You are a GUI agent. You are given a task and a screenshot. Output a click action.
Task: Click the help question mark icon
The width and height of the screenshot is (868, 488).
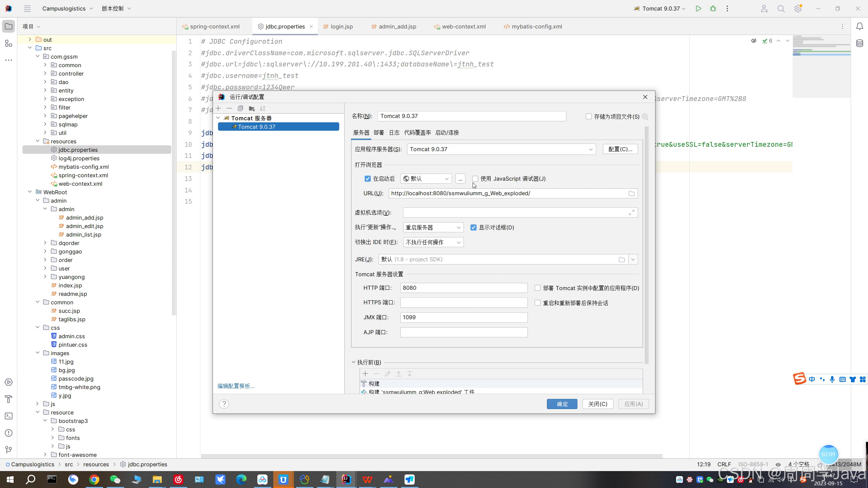click(x=224, y=404)
